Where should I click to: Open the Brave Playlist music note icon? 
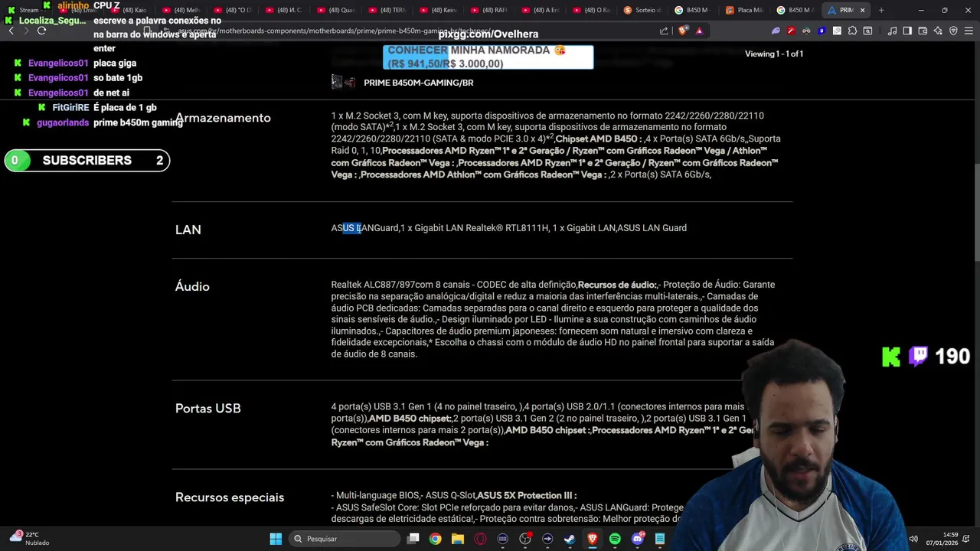point(892,31)
